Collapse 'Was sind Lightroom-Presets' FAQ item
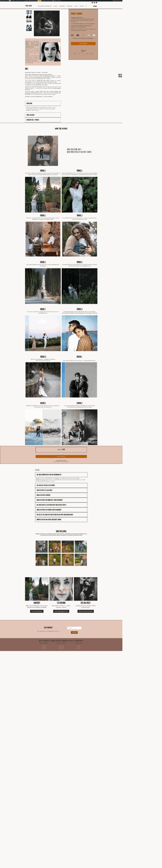The height and width of the screenshot is (868, 162). pos(61,475)
